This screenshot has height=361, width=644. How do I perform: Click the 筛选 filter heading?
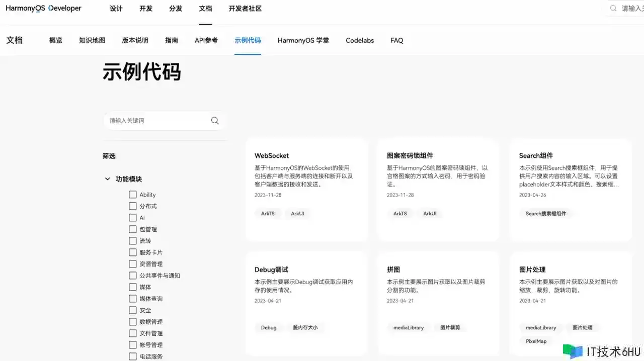pyautogui.click(x=109, y=156)
